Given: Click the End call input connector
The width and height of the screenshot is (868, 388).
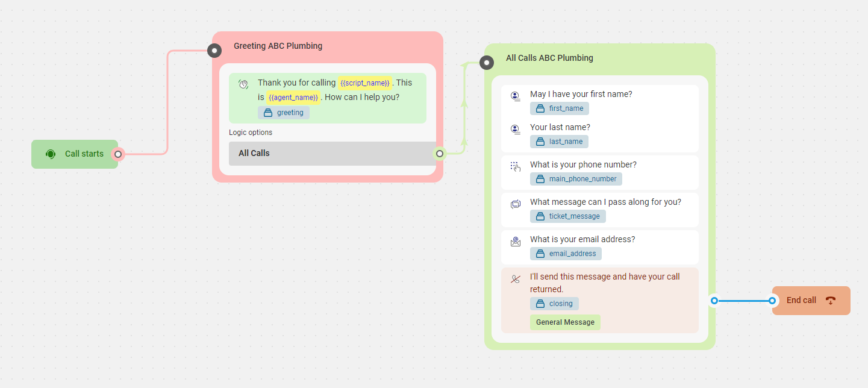Looking at the screenshot, I should 773,300.
